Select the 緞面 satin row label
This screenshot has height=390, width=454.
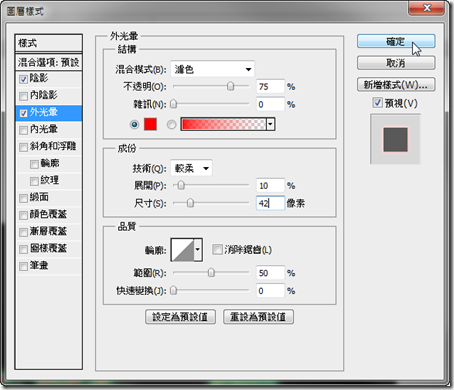(x=39, y=197)
